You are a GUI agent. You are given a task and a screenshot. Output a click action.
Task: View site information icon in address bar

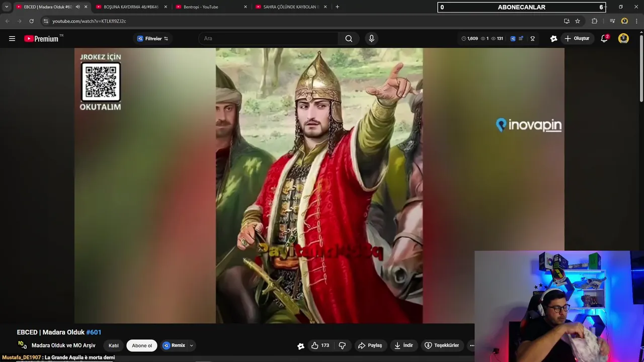[x=45, y=21]
